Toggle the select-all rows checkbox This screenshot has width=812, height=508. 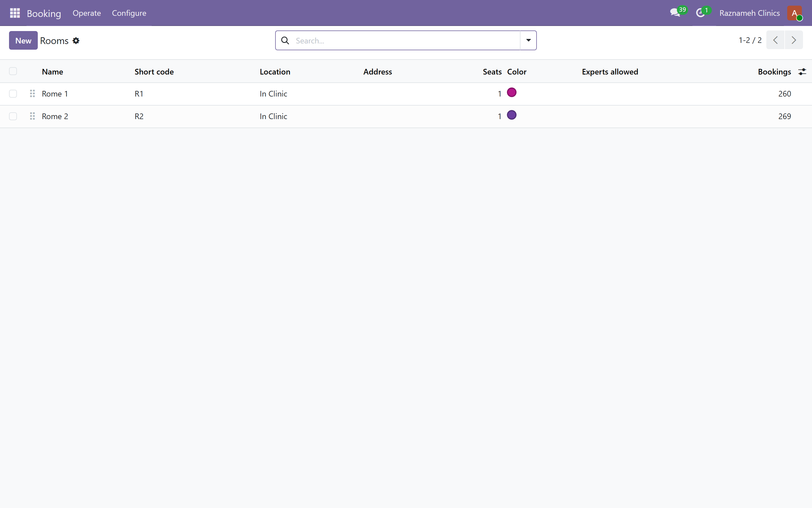(x=13, y=71)
